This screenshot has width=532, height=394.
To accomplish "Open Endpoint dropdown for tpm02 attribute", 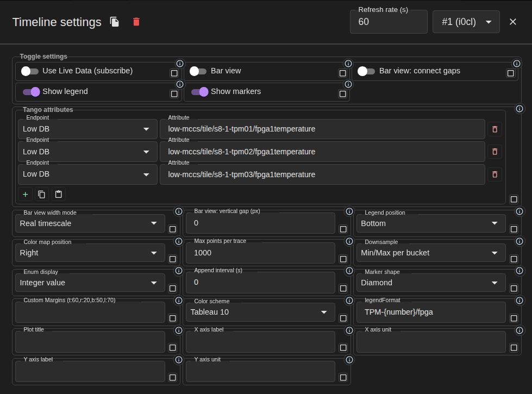I will click(x=87, y=152).
